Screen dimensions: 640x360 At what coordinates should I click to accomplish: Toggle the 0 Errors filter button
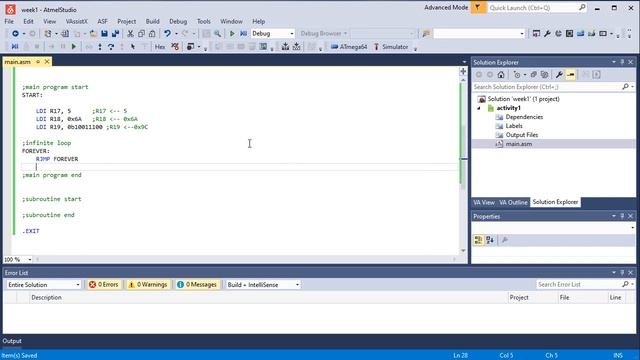104,284
